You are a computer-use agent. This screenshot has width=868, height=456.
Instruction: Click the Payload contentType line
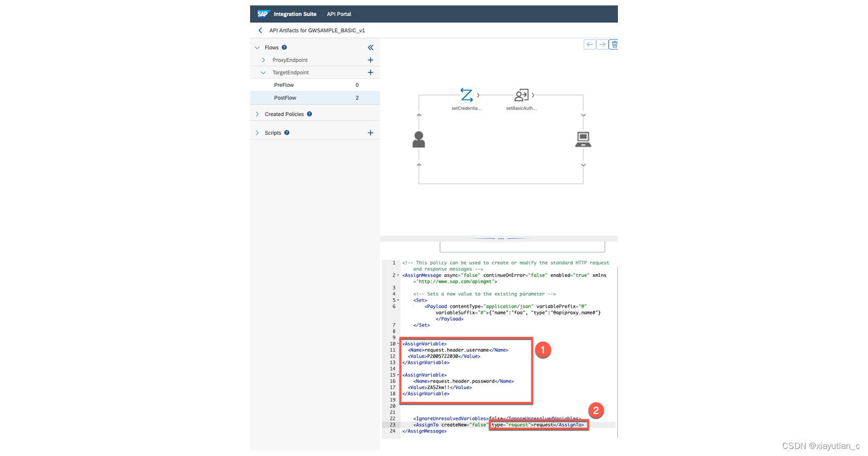506,307
